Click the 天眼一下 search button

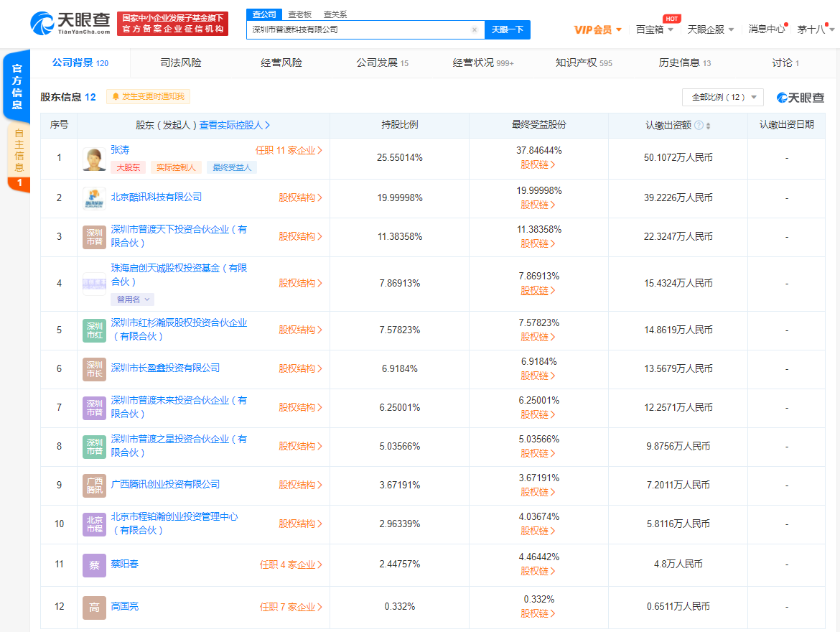[508, 29]
